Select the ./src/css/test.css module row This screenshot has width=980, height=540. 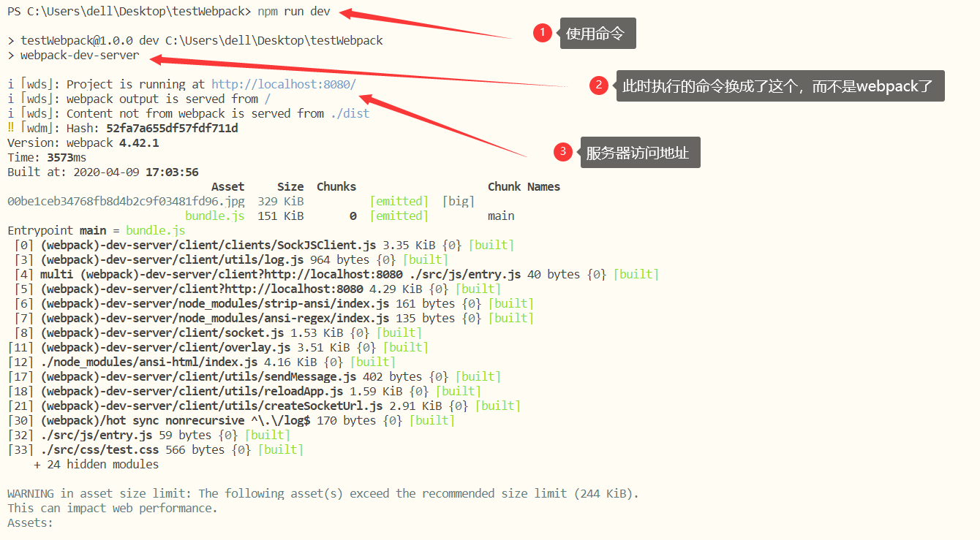click(155, 449)
